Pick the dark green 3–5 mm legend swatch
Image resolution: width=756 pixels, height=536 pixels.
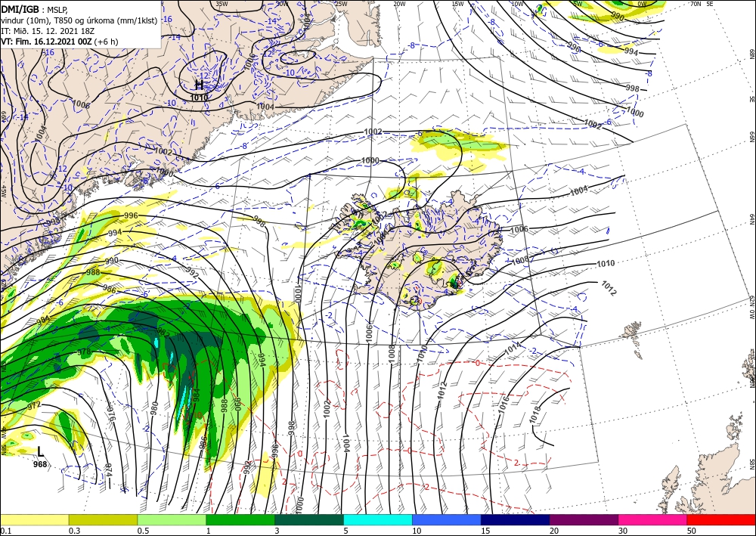pyautogui.click(x=309, y=519)
